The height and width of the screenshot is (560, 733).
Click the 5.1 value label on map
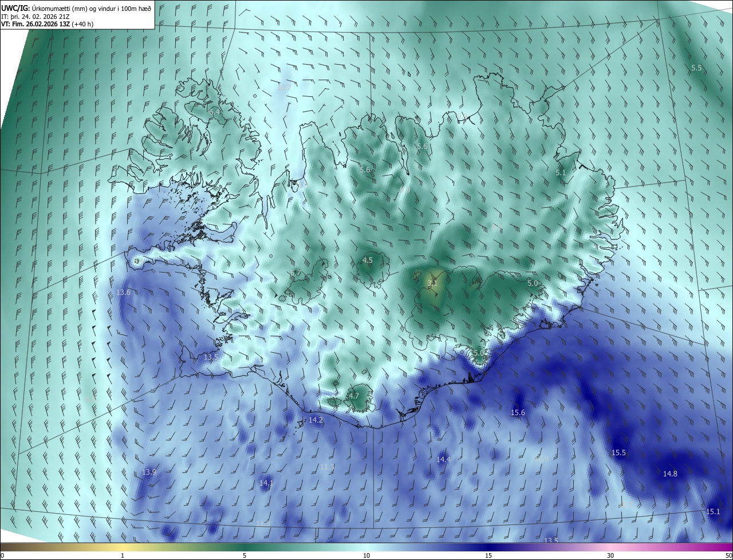(561, 172)
